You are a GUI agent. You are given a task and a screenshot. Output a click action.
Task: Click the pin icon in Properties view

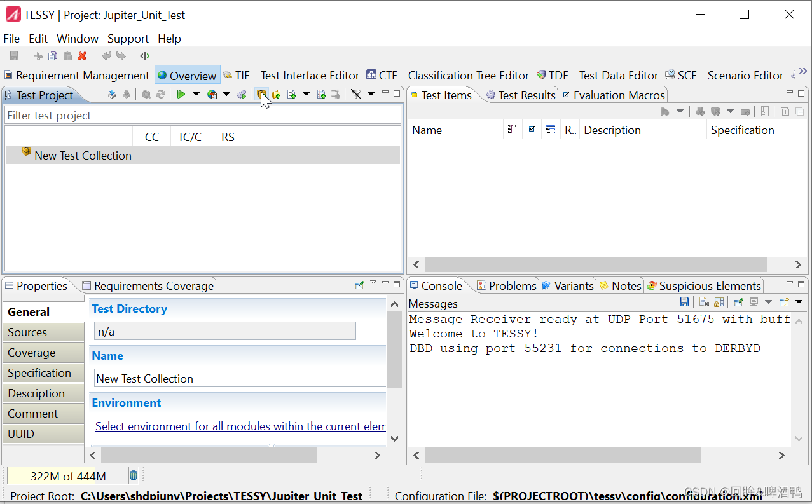pos(360,285)
